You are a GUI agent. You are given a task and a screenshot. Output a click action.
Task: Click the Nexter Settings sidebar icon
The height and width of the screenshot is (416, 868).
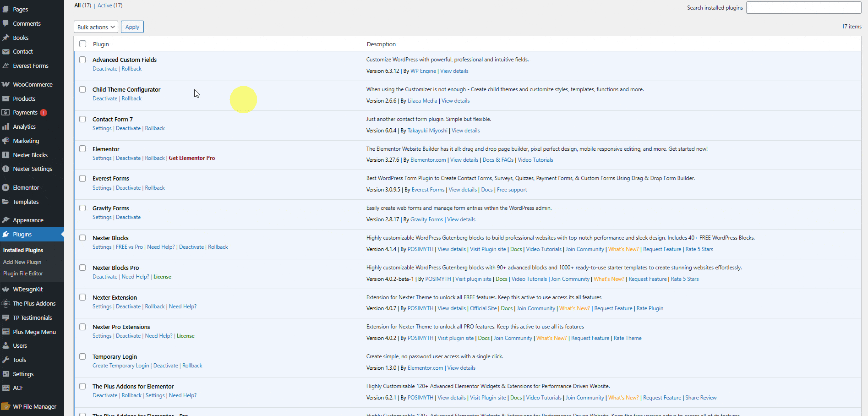[x=5, y=169]
